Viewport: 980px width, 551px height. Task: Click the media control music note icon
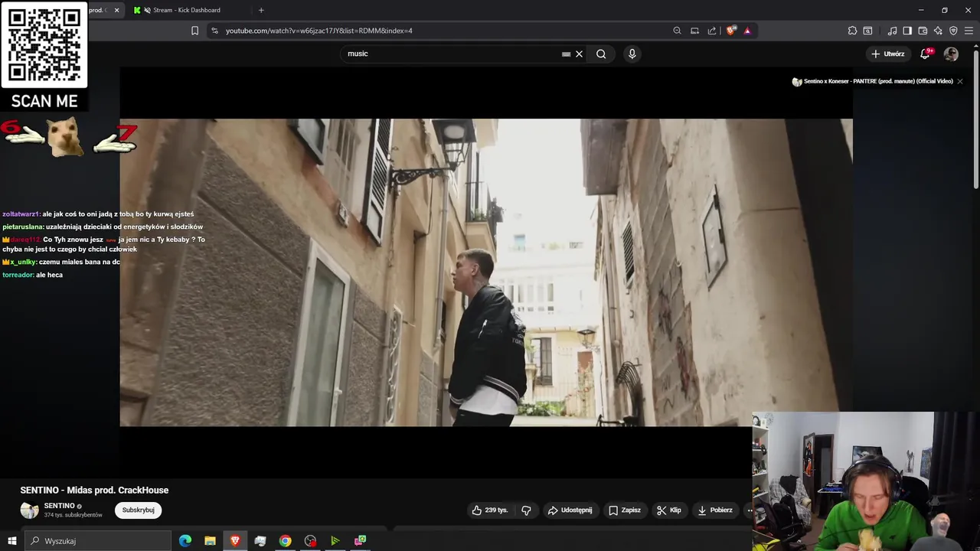point(892,31)
